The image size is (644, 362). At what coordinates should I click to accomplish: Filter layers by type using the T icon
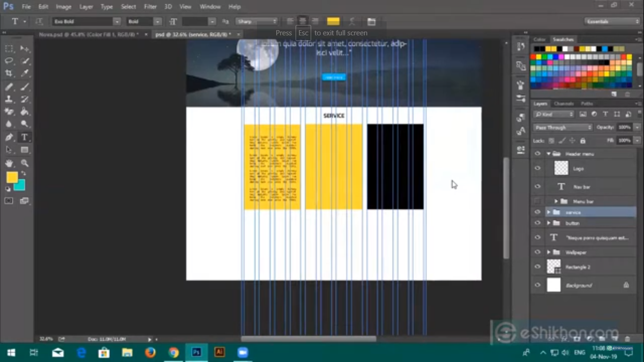(605, 114)
